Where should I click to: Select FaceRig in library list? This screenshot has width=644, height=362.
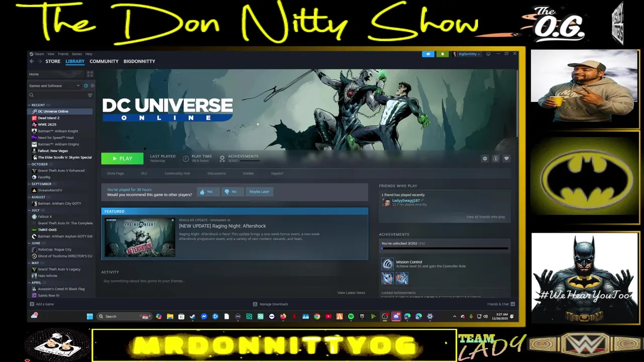[44, 177]
